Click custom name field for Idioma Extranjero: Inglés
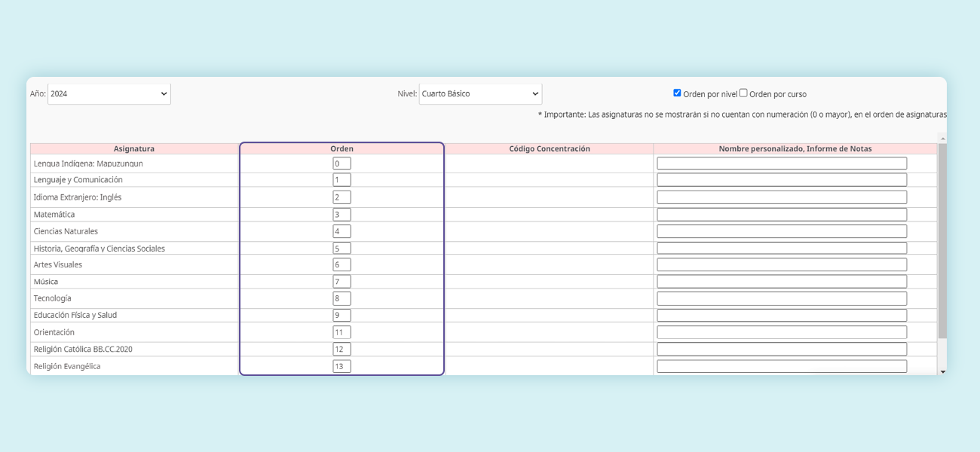 [x=782, y=197]
